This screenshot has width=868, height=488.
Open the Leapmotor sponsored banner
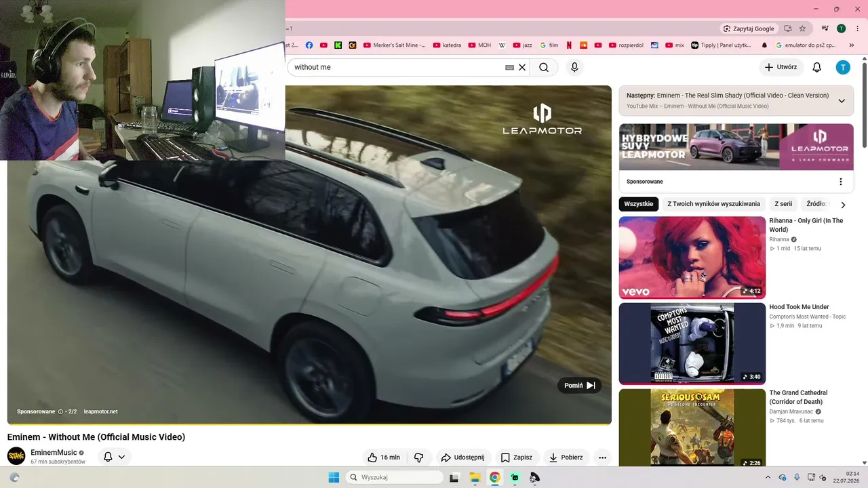click(736, 147)
